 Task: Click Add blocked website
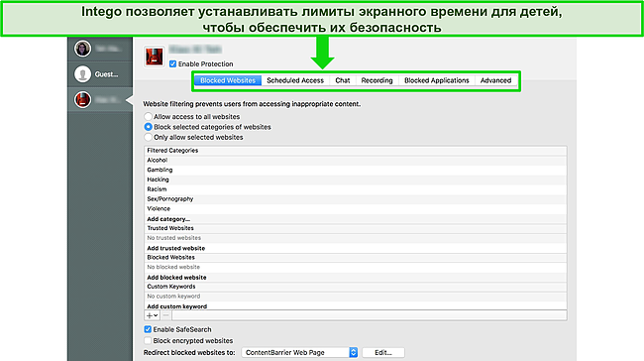[x=176, y=278]
